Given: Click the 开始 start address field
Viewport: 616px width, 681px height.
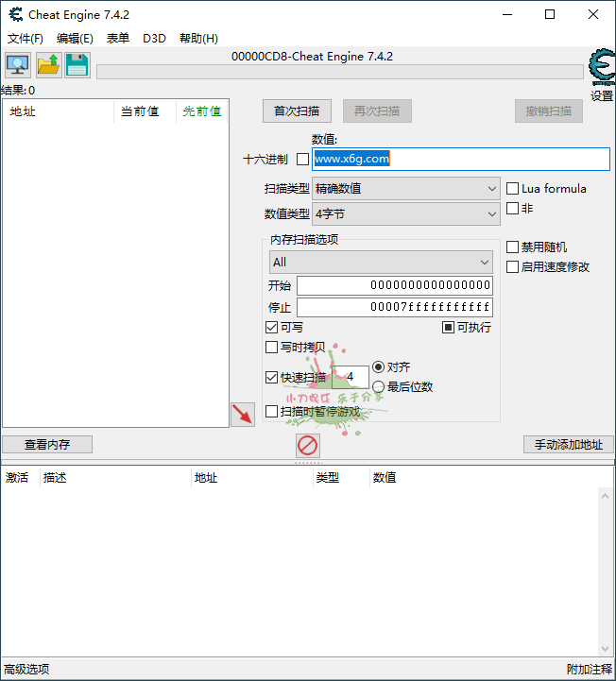Looking at the screenshot, I should point(395,285).
